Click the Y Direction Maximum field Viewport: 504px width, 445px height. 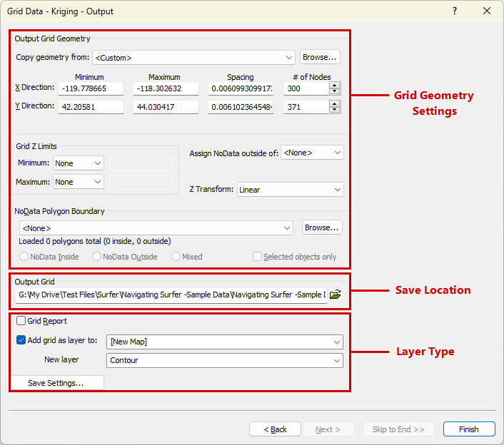pos(166,107)
